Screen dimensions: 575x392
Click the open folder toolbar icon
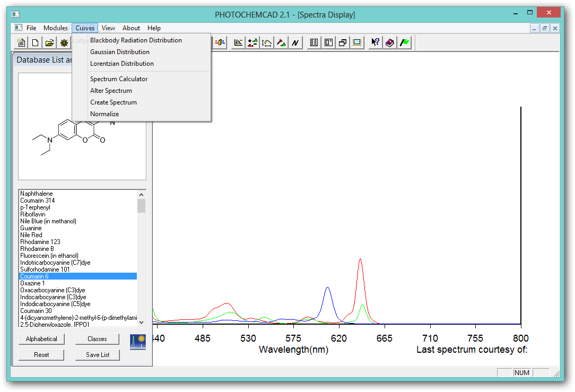click(x=49, y=42)
